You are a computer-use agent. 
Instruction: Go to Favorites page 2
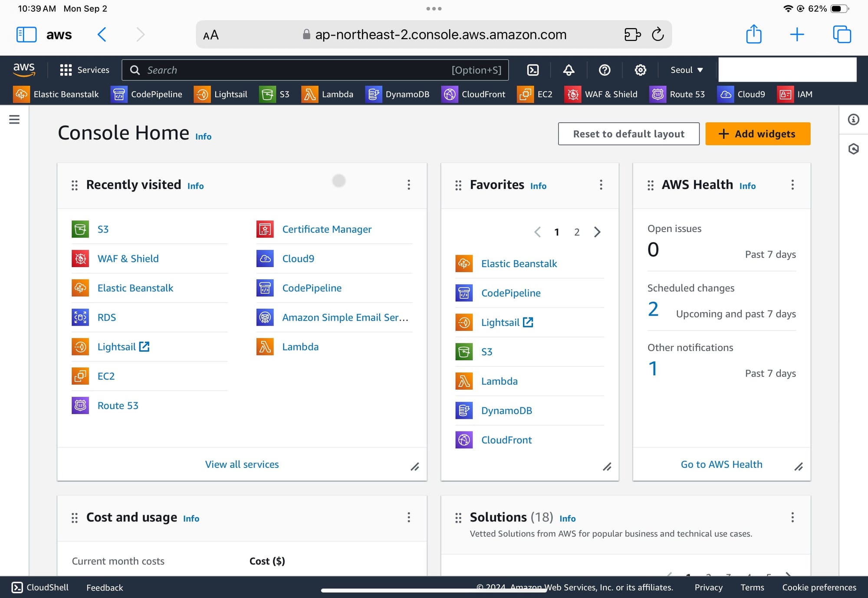577,232
